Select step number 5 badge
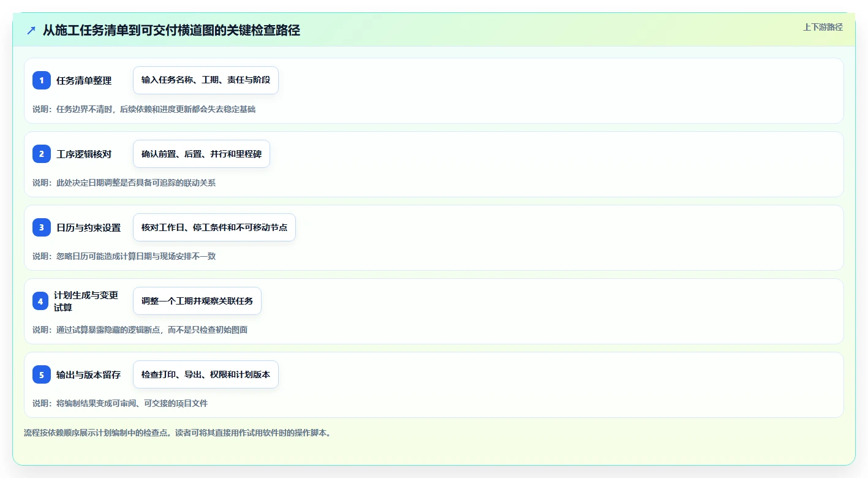Viewport: 868px width, 478px height. click(x=42, y=374)
